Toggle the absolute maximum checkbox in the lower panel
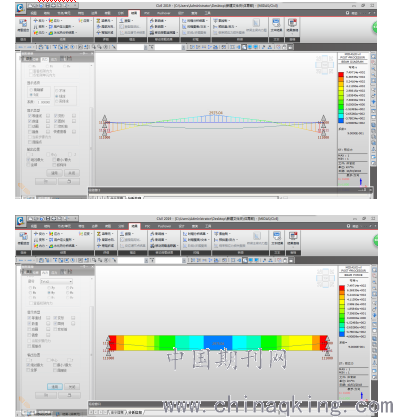The width and height of the screenshot is (393, 417). tap(28, 365)
